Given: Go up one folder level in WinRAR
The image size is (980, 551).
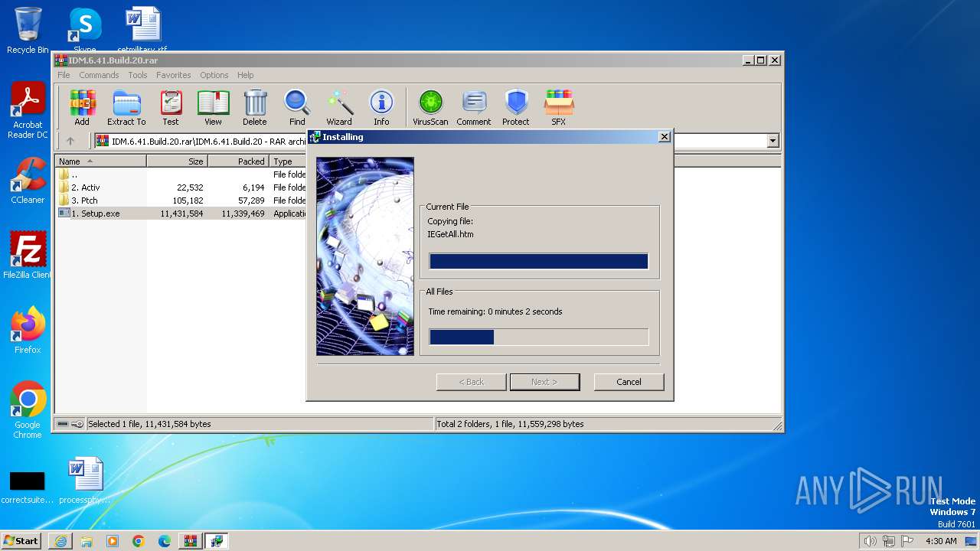Looking at the screenshot, I should coord(70,141).
